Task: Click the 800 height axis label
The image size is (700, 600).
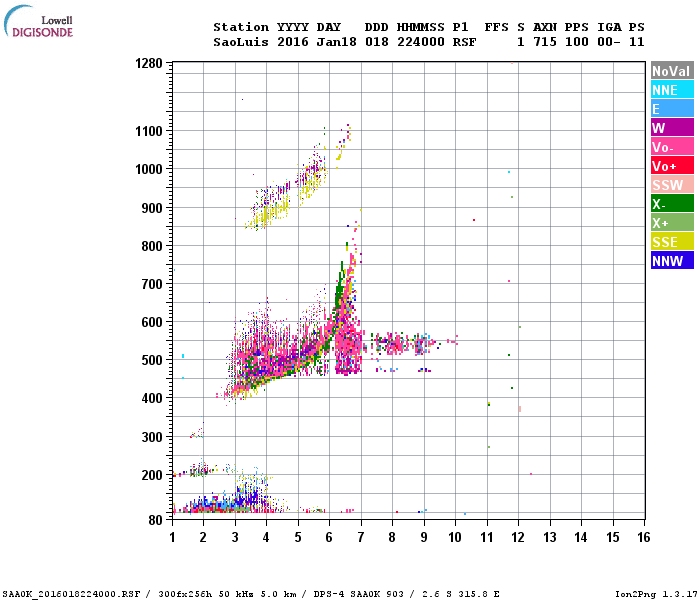Action: [x=152, y=246]
